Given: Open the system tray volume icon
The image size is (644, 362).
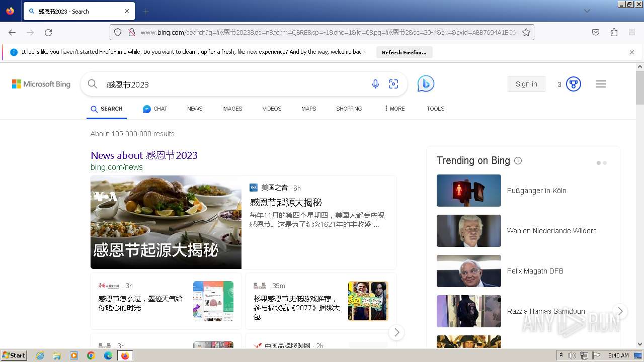Looking at the screenshot, I should tap(572, 355).
